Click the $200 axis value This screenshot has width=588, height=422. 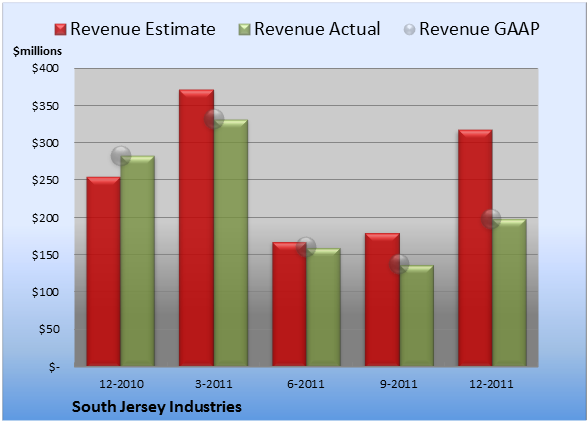pos(45,218)
